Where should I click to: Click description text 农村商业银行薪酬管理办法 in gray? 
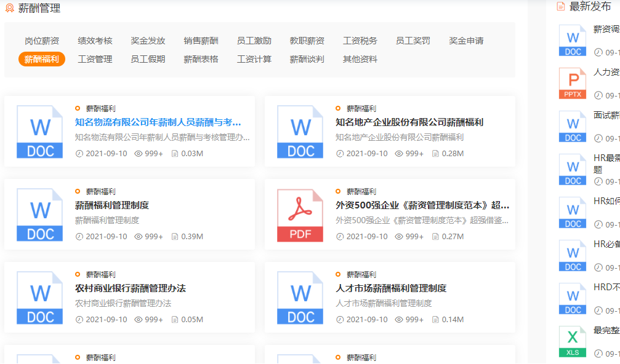pos(123,303)
